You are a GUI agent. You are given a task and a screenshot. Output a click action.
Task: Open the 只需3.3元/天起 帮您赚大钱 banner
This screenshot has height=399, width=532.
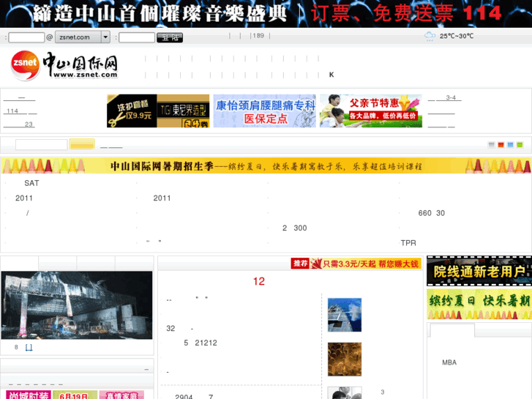click(366, 264)
